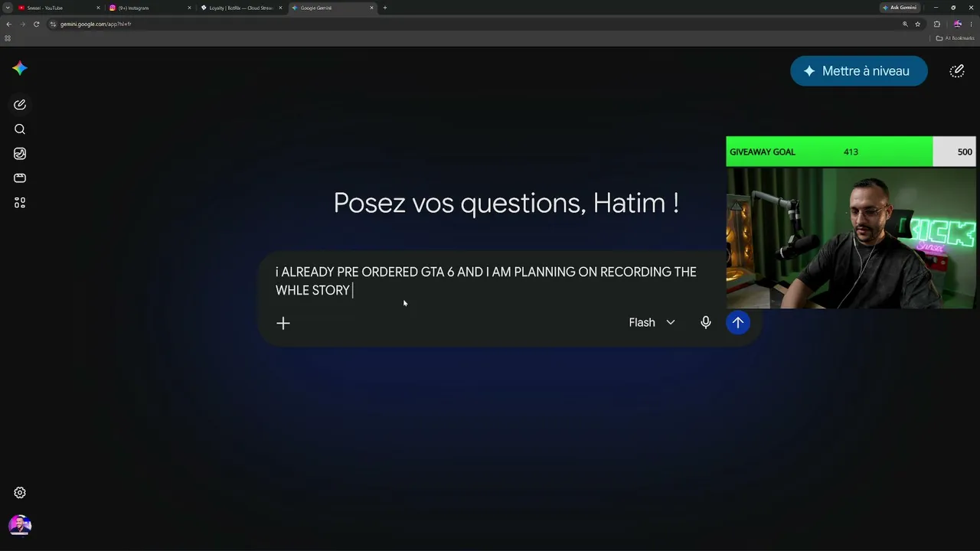
Task: Start a new chat from the sidebar
Action: click(20, 104)
